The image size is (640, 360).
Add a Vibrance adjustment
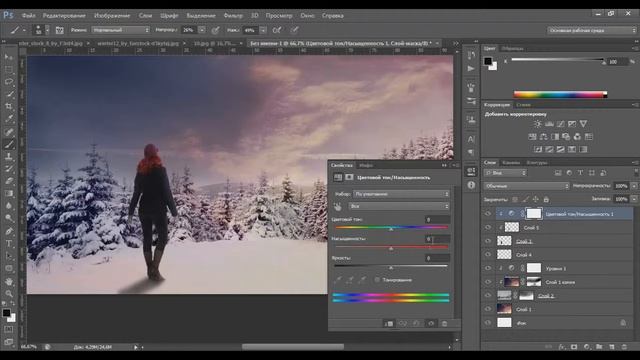583,124
